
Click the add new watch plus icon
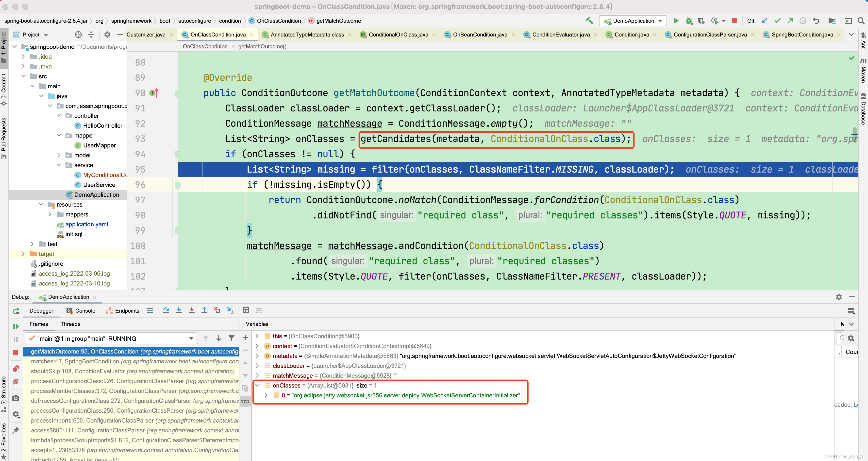(245, 337)
